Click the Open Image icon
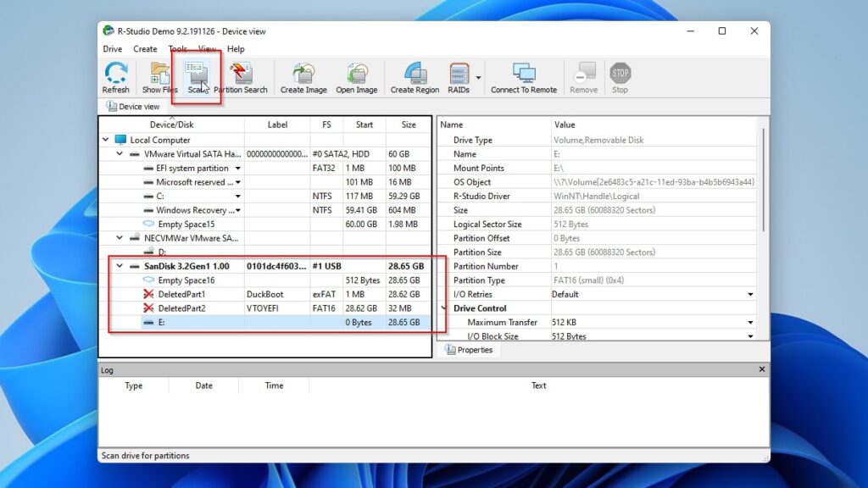This screenshot has height=488, width=868. point(357,77)
